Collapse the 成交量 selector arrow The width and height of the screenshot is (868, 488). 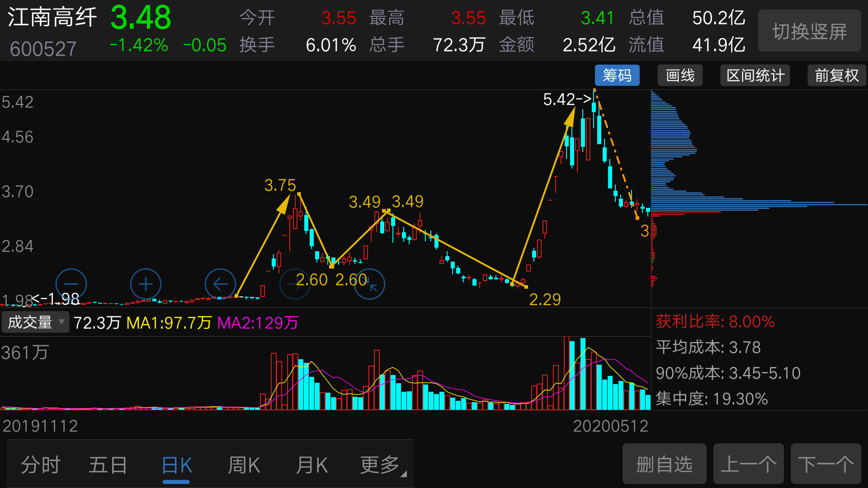(x=62, y=323)
